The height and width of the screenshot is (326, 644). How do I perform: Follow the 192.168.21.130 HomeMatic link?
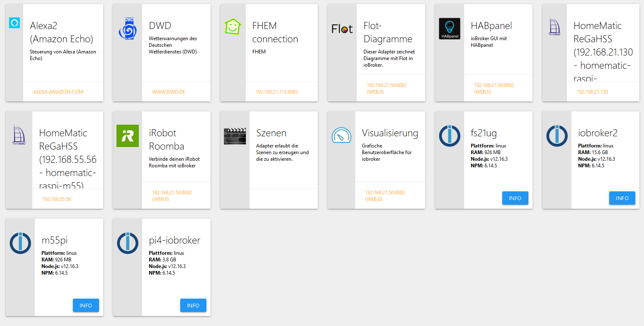coord(593,92)
